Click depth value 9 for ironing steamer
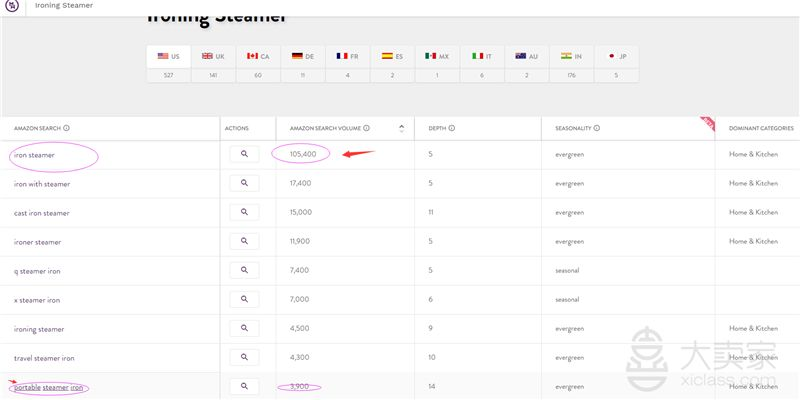The height and width of the screenshot is (400, 800). [431, 329]
